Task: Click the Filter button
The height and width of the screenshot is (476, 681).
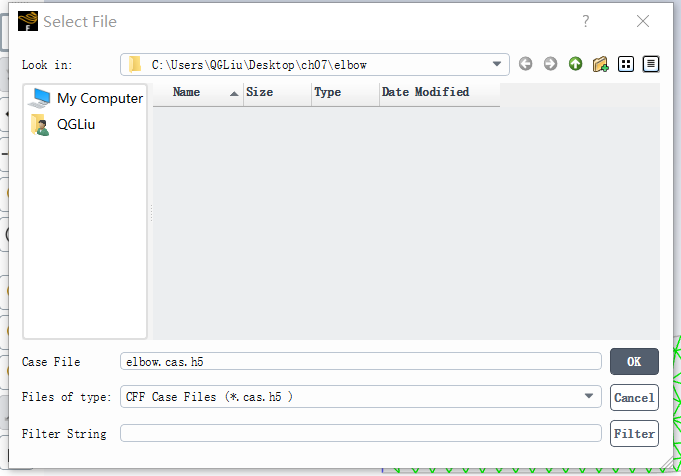Action: pos(634,433)
